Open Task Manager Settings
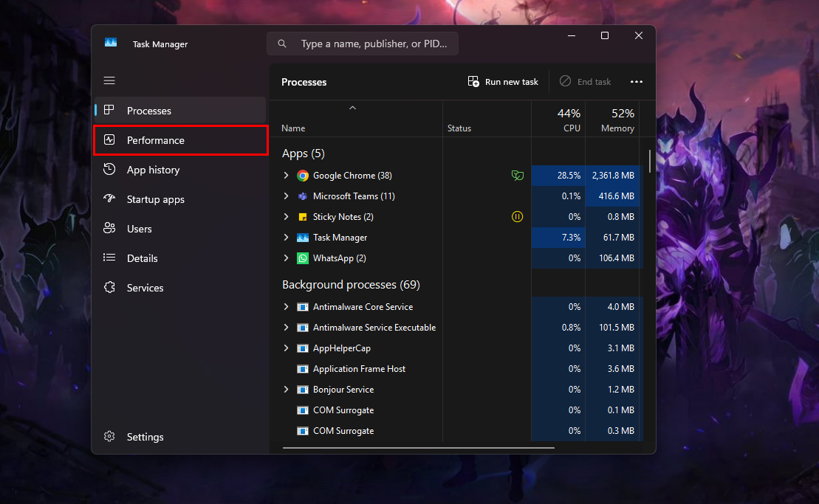Viewport: 819px width, 504px height. (180, 437)
